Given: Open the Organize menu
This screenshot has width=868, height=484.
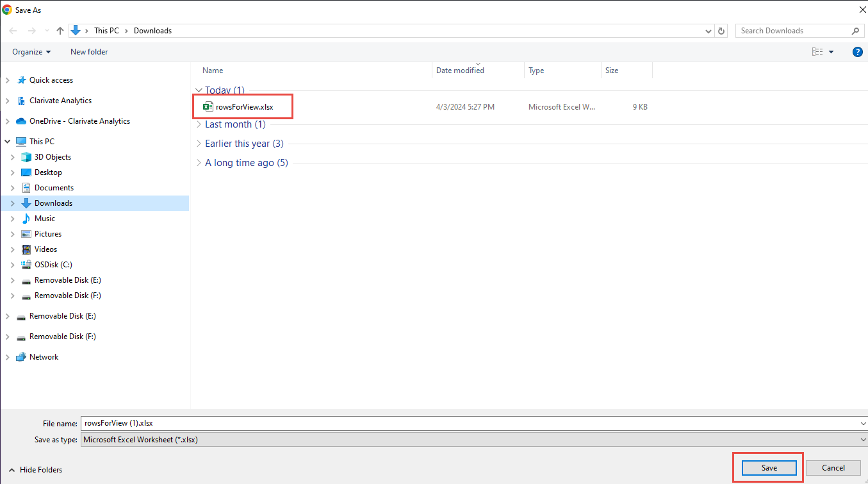Looking at the screenshot, I should 31,52.
